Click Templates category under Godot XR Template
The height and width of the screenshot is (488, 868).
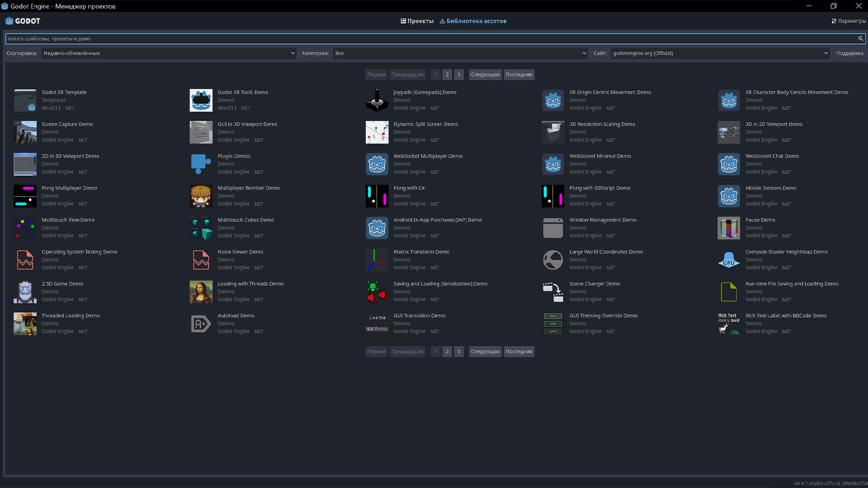(54, 100)
